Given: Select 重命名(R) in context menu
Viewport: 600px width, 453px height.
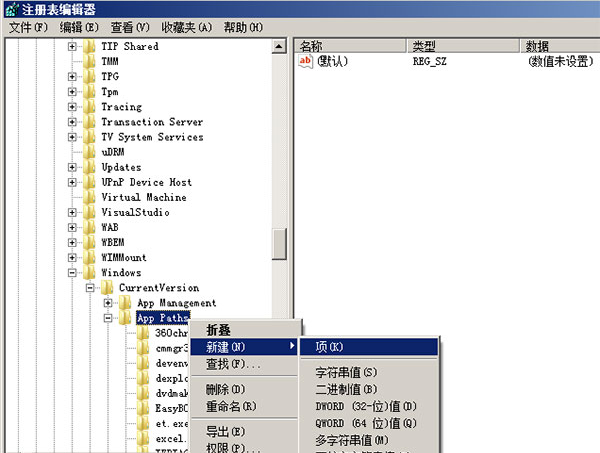Looking at the screenshot, I should [231, 407].
